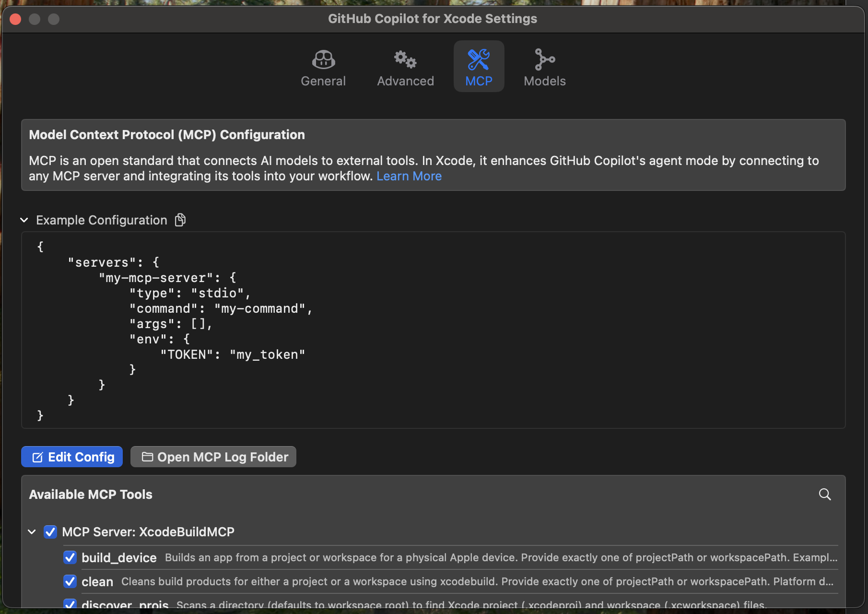Toggle the discover_projs tool checkbox

70,604
